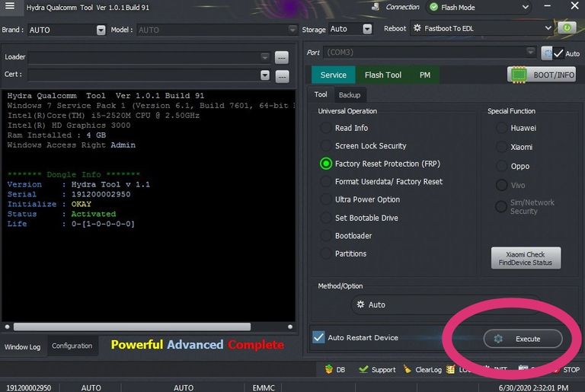This screenshot has width=585, height=392.
Task: Click the Loader browse ellipsis button
Action: click(282, 58)
